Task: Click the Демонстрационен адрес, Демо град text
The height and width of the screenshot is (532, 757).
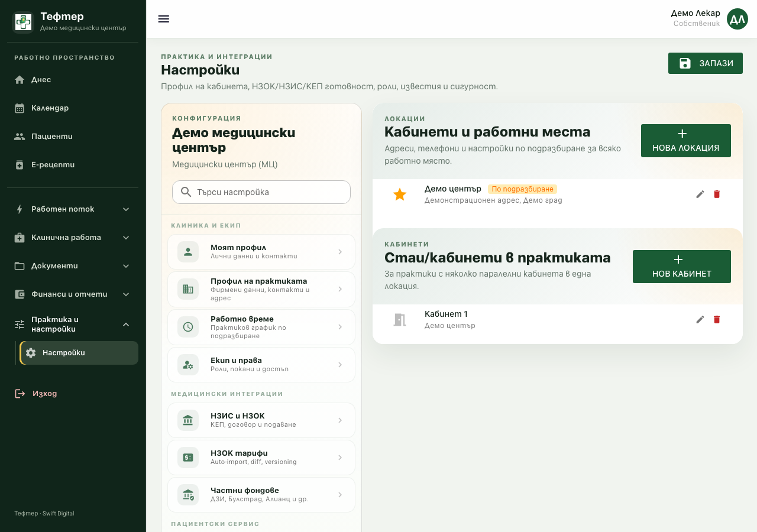Action: pyautogui.click(x=493, y=200)
